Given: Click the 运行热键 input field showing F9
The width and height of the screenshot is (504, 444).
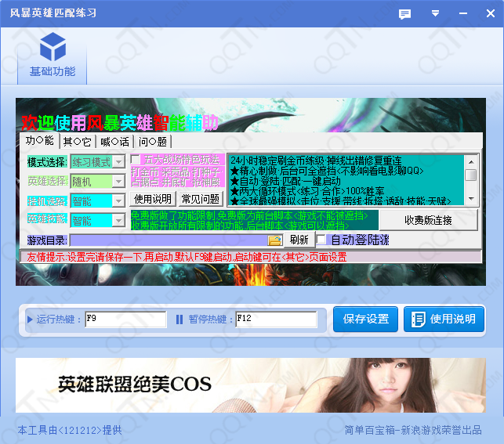Looking at the screenshot, I should 125,319.
